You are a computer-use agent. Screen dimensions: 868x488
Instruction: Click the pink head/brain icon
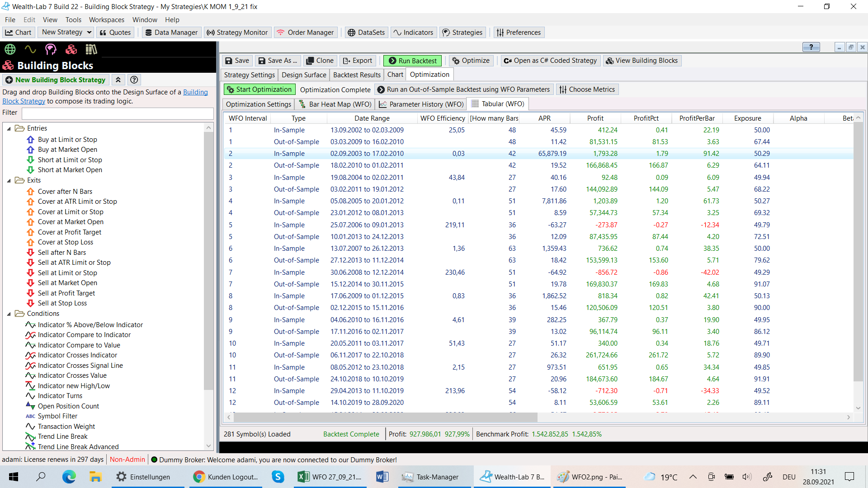[x=51, y=49]
